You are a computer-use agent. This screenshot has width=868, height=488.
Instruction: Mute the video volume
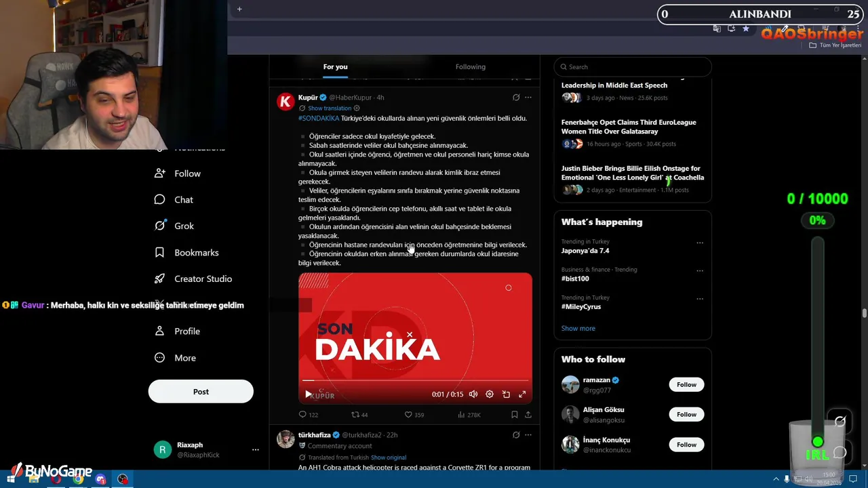473,394
